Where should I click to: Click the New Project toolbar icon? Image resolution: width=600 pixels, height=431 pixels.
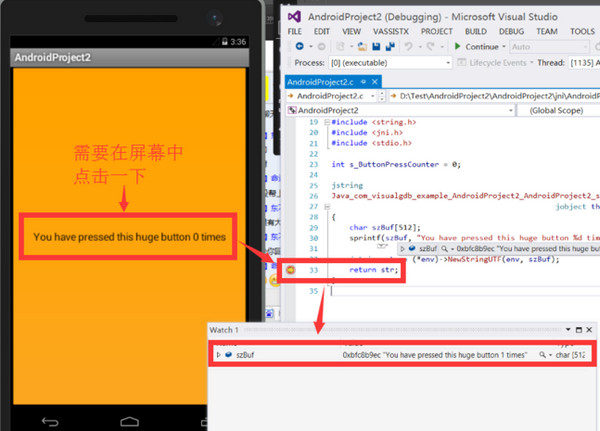(340, 47)
